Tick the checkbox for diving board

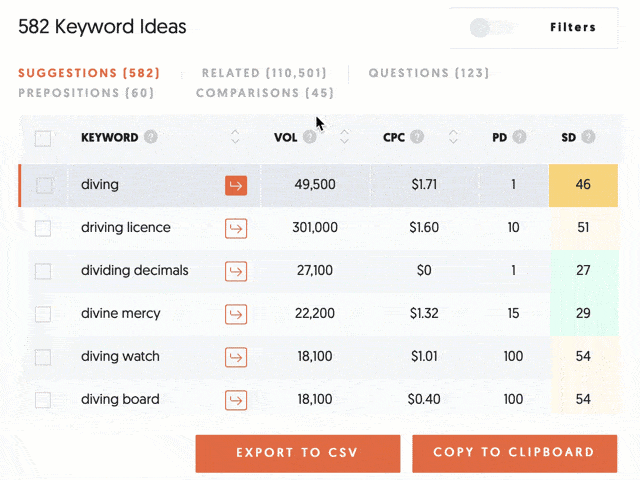43,400
